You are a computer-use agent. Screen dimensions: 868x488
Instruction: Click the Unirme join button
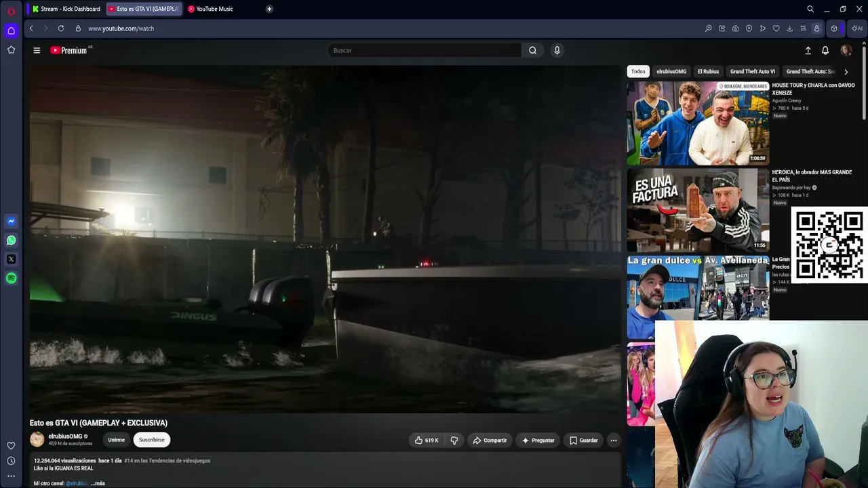(117, 440)
